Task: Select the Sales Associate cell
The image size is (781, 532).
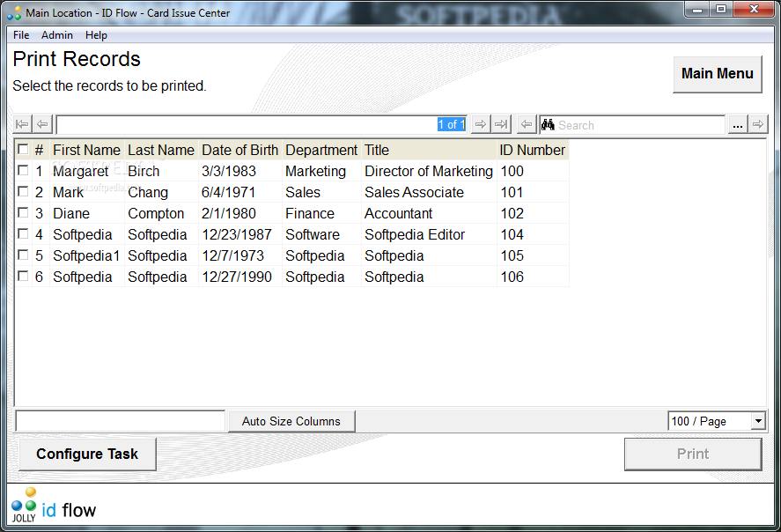Action: click(428, 192)
